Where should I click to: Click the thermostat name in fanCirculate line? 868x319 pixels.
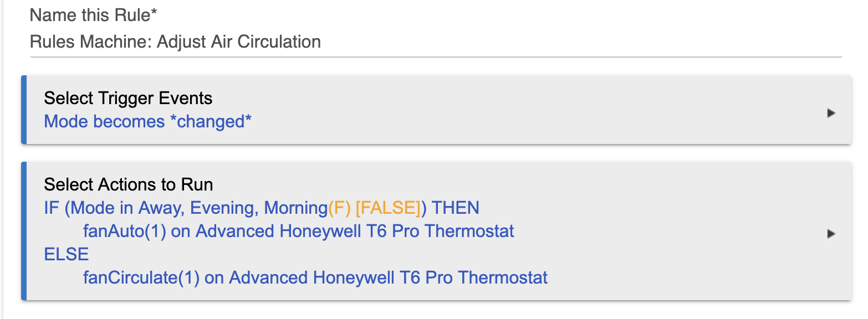(389, 277)
